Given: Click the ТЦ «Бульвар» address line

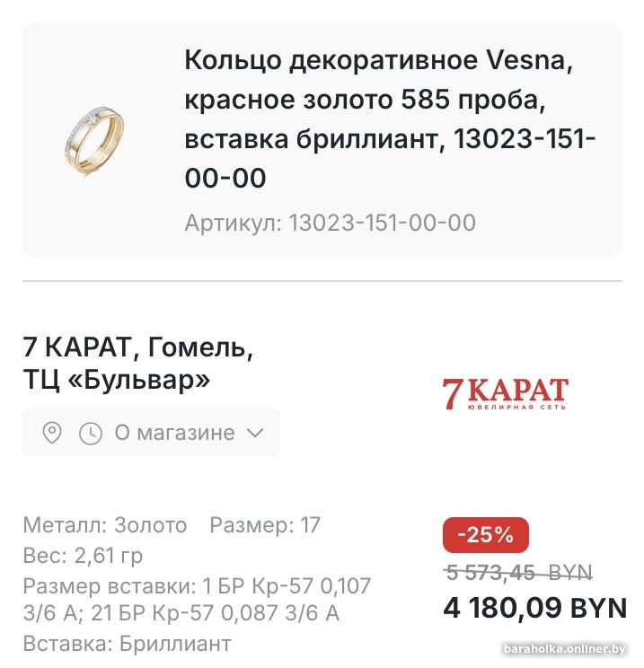Looking at the screenshot, I should [116, 381].
